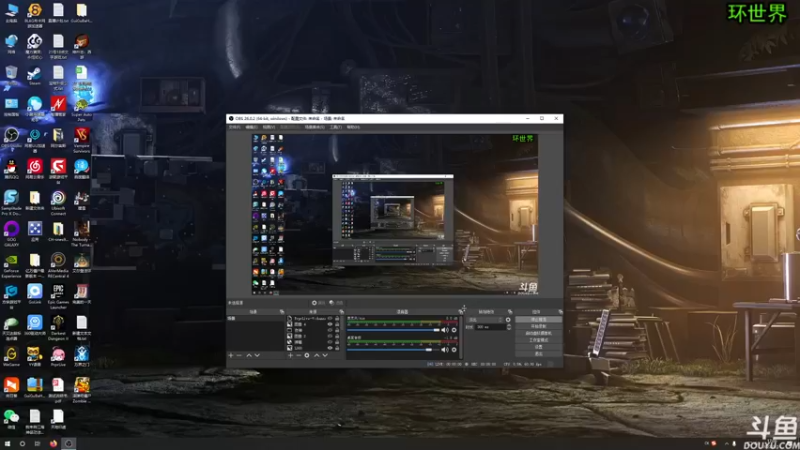
Task: Hide the second source using eye icon
Action: (330, 324)
